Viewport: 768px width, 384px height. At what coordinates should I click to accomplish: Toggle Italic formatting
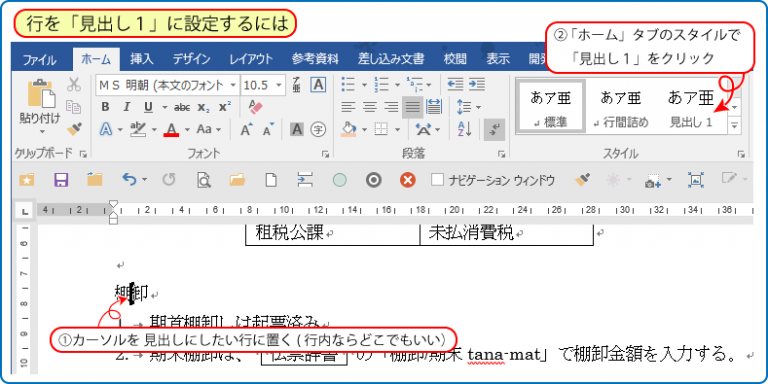[126, 107]
